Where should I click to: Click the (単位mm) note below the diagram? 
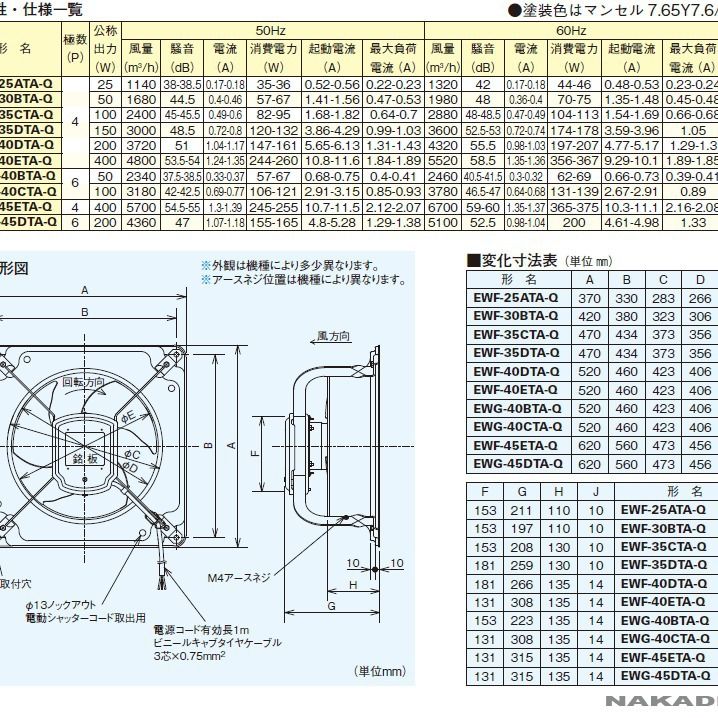point(381,670)
